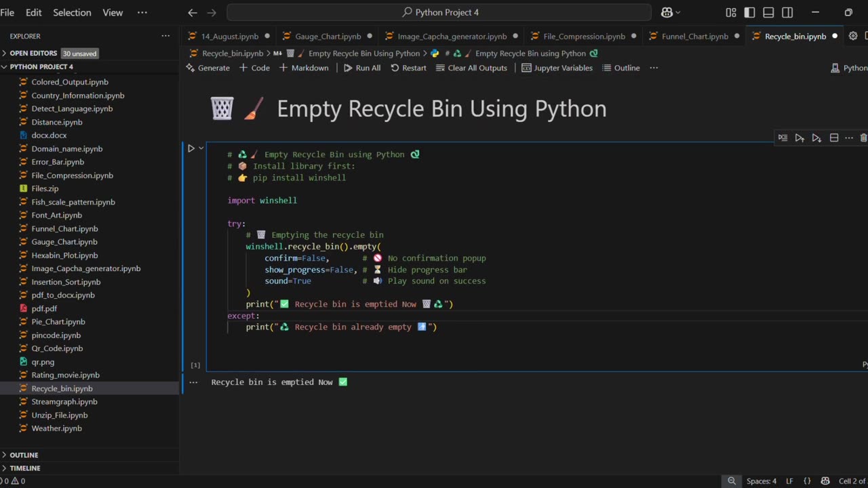Viewport: 868px width, 488px height.
Task: Open the Selection menu
Action: [x=72, y=12]
